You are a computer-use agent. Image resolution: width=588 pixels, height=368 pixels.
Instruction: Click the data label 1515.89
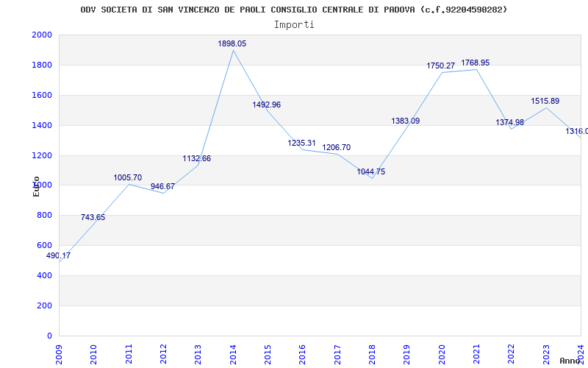545,101
